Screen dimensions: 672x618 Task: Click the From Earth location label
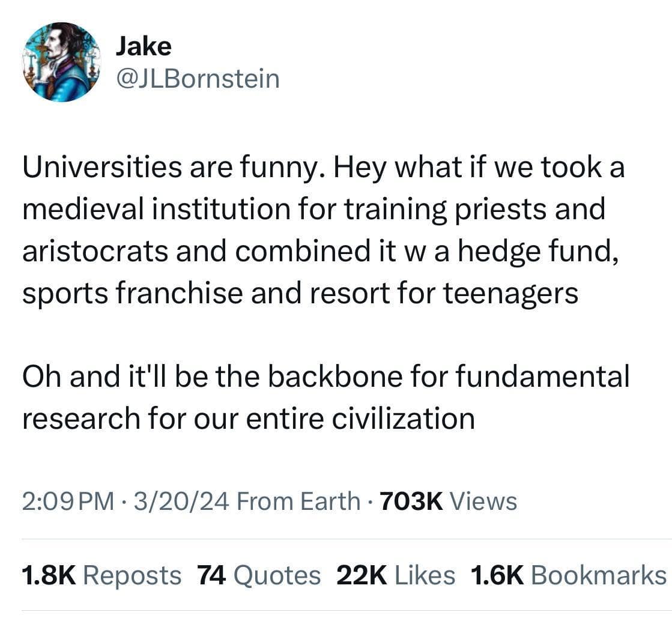pos(299,501)
